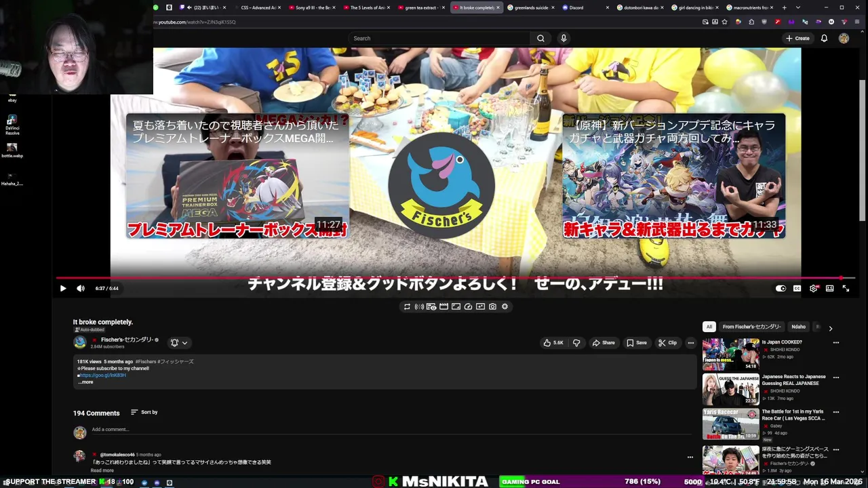Open the tomokalesco46 commenter name

pos(117,455)
